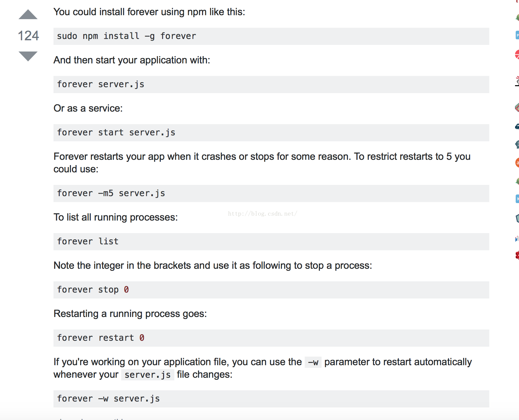
Task: Open the red cube icon at right edge
Action: (517, 255)
